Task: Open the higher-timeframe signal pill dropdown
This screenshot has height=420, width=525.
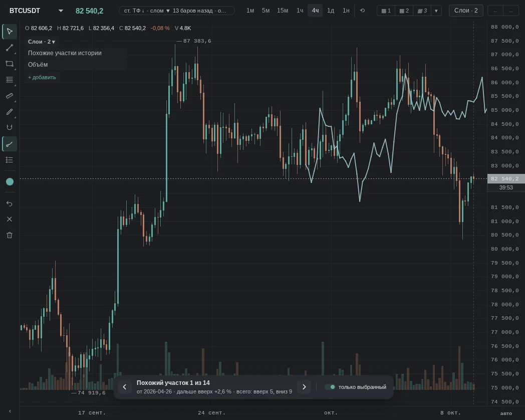Action: pyautogui.click(x=176, y=11)
